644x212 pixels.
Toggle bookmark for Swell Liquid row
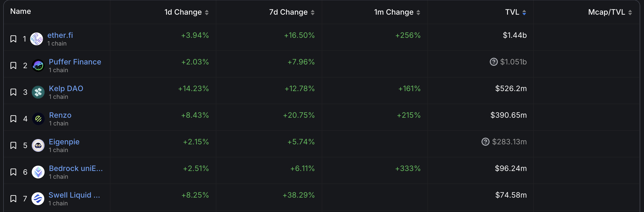(x=13, y=199)
